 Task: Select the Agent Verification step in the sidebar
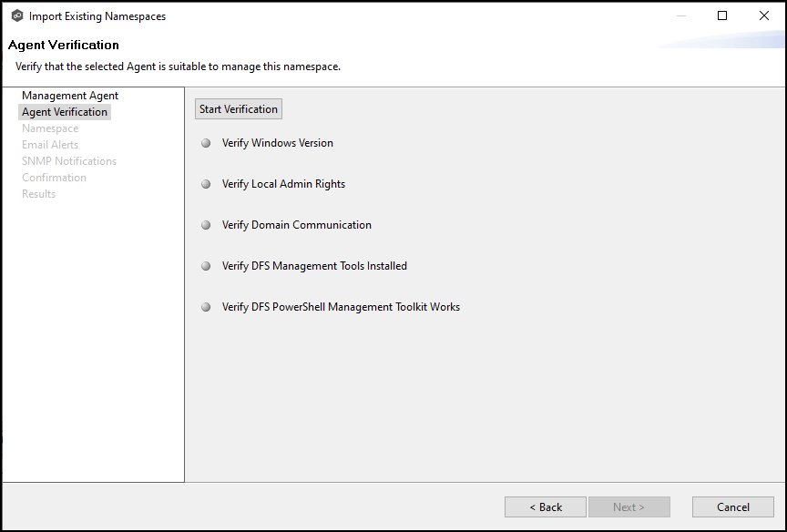click(x=65, y=112)
